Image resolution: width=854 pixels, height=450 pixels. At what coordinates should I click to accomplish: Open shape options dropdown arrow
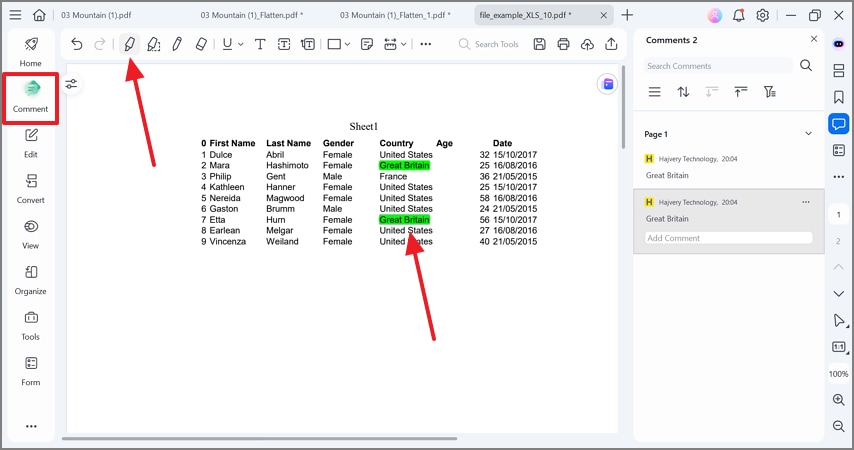tap(347, 44)
